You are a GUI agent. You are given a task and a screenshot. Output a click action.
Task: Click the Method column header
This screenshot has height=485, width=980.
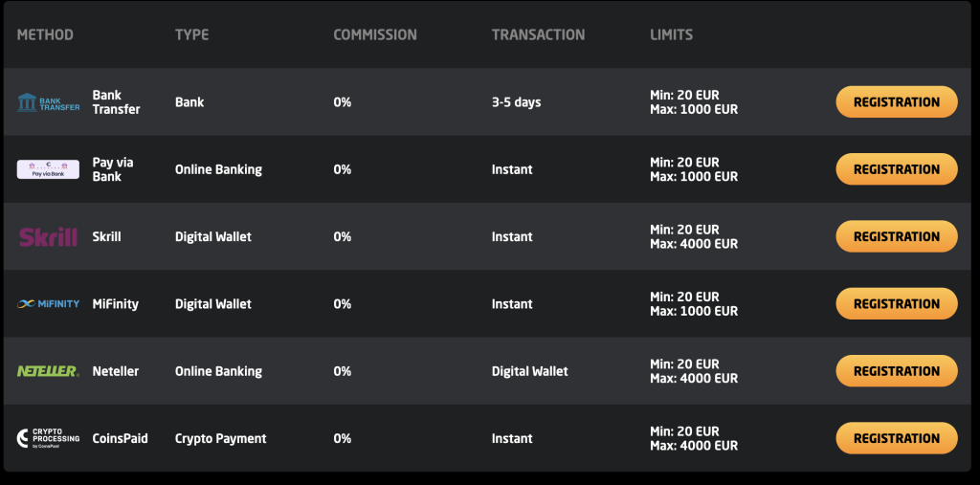45,34
